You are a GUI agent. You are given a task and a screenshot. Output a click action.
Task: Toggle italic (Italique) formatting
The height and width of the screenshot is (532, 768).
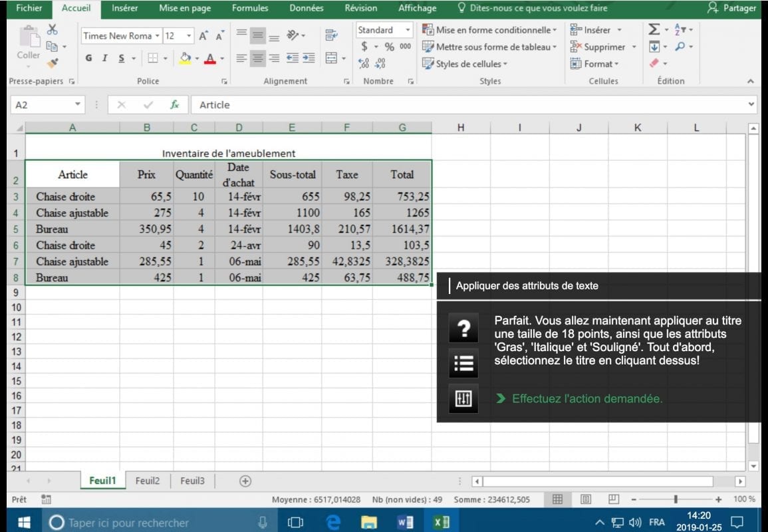tap(104, 59)
